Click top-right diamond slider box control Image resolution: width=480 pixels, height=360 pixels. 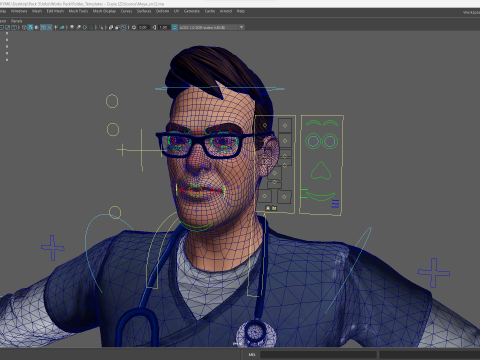(285, 125)
